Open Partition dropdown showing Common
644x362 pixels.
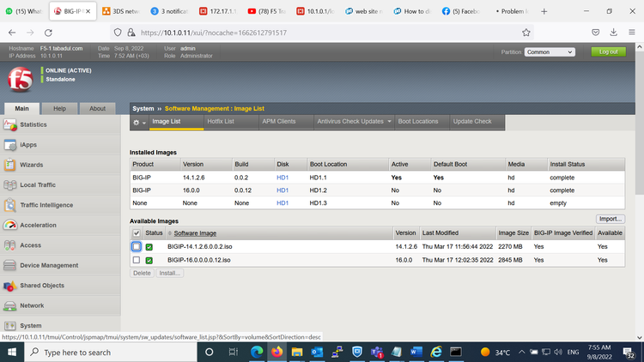coord(550,52)
